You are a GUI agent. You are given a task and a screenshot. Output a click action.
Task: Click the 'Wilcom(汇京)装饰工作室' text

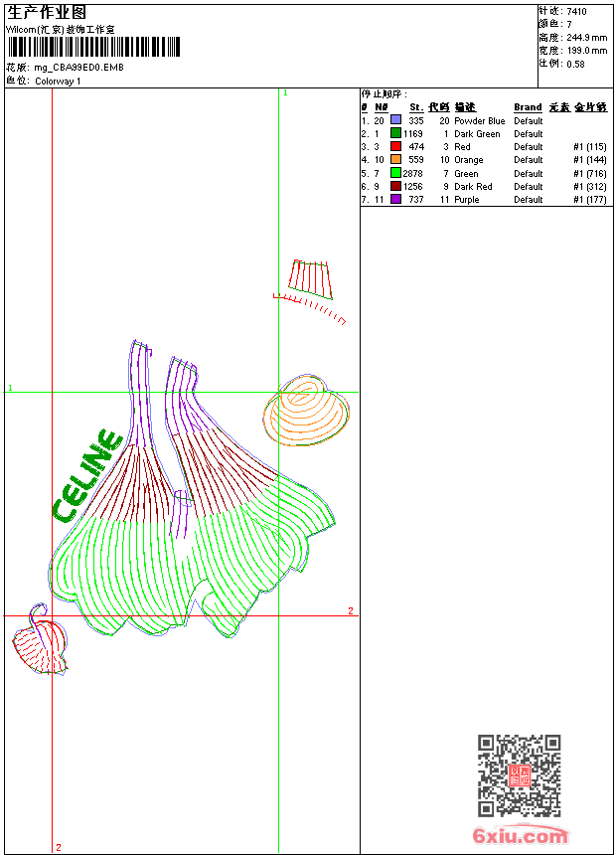coord(60,30)
